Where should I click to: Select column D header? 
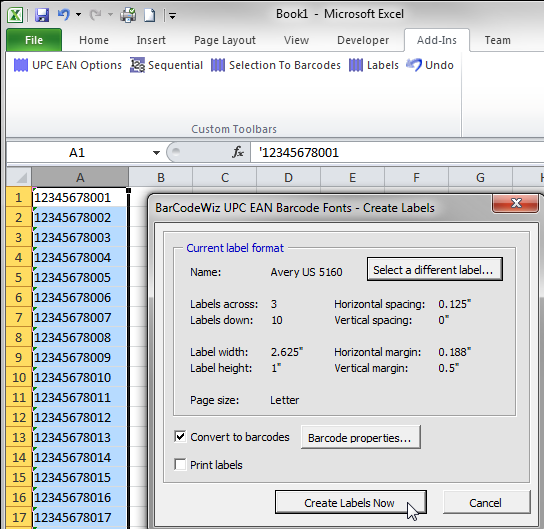[x=288, y=178]
